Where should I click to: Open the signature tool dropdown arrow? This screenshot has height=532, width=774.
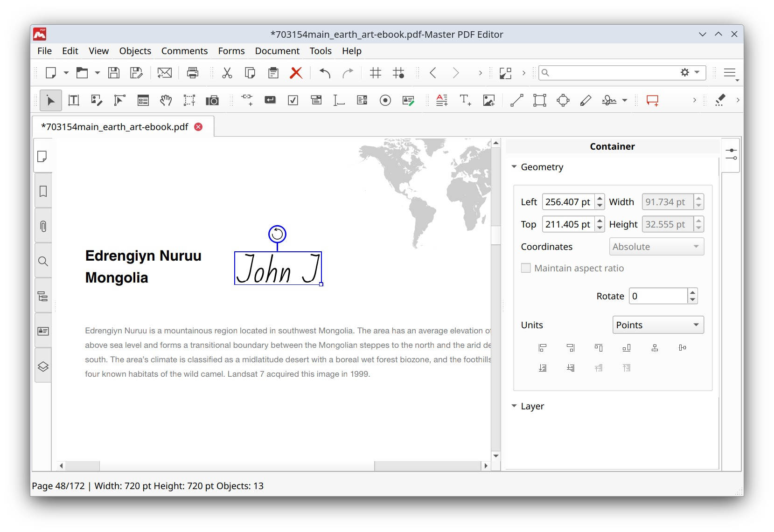pos(625,100)
